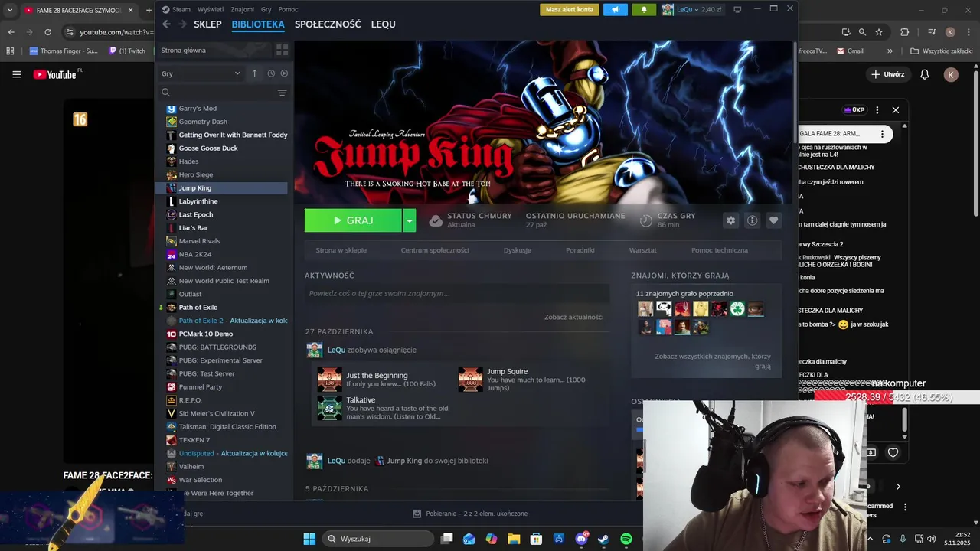Click the Windows Start button
Viewport: 980px width, 551px height.
(x=309, y=539)
